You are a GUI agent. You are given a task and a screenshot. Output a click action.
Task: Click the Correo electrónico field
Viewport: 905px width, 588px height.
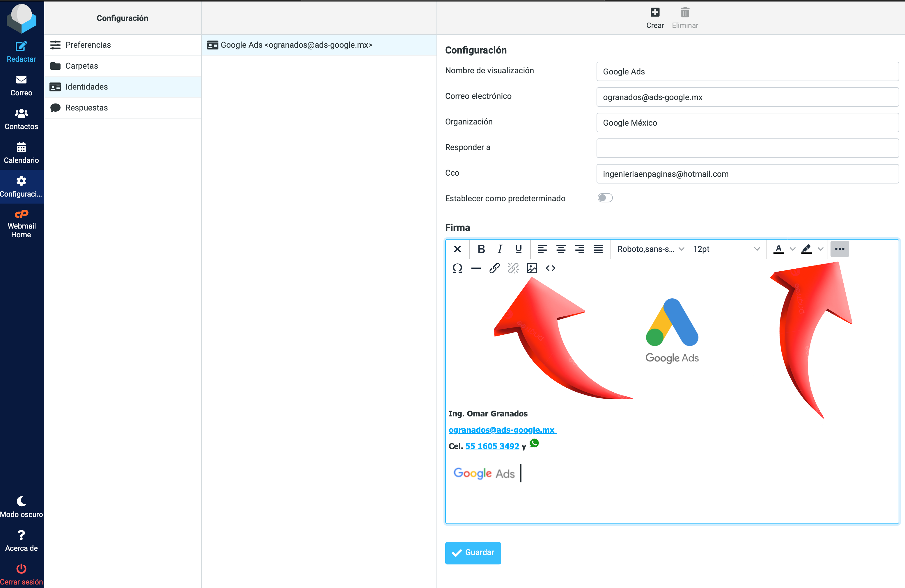747,97
